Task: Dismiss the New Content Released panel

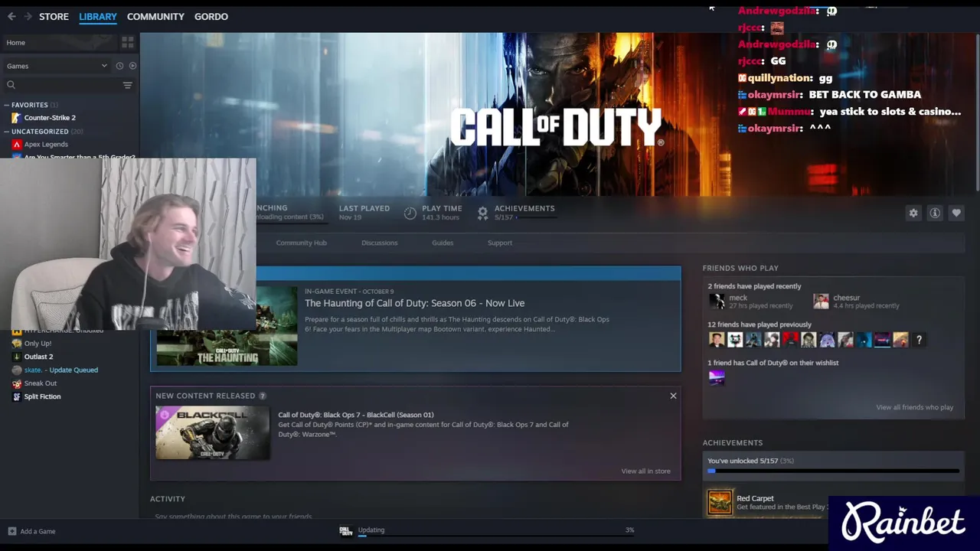Action: tap(673, 396)
